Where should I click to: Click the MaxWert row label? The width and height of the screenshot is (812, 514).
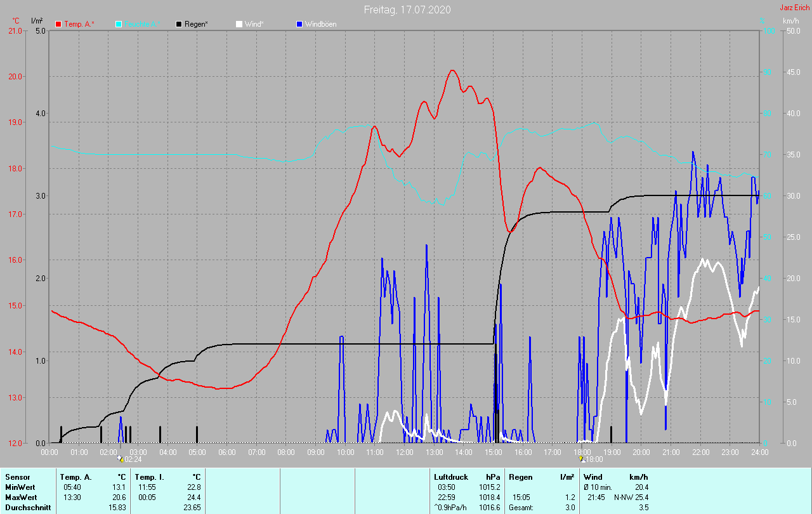pyautogui.click(x=22, y=497)
